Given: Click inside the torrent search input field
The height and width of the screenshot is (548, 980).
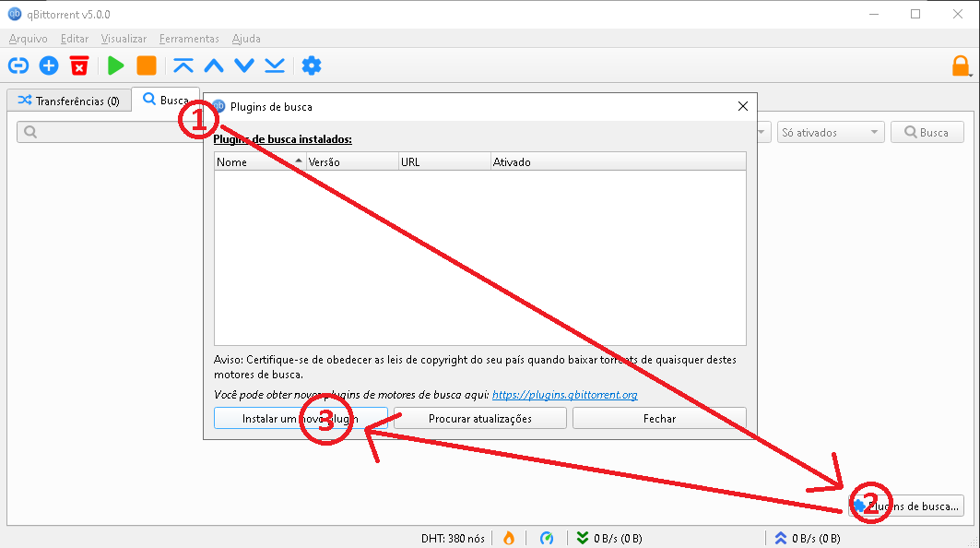Looking at the screenshot, I should pos(111,131).
